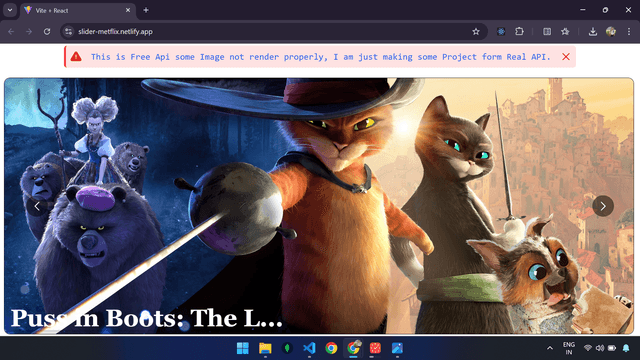Screen dimensions: 640x360
Task: Expand the tab search dropdown arrow
Action: 10,10
